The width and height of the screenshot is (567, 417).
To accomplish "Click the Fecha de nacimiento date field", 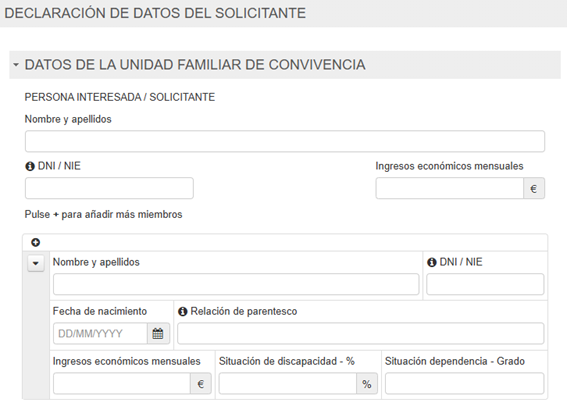I will (100, 333).
